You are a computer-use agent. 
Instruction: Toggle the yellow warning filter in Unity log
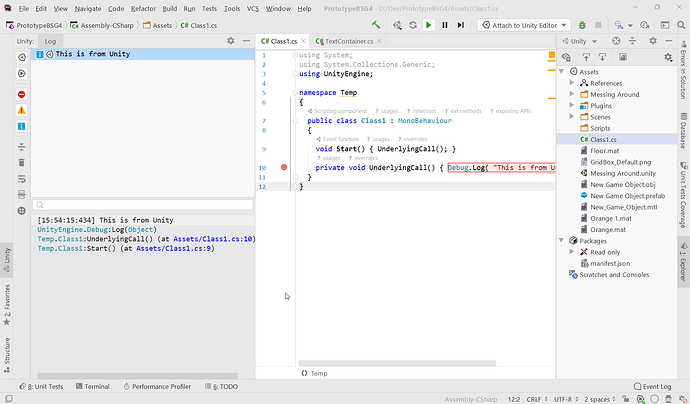(x=21, y=109)
